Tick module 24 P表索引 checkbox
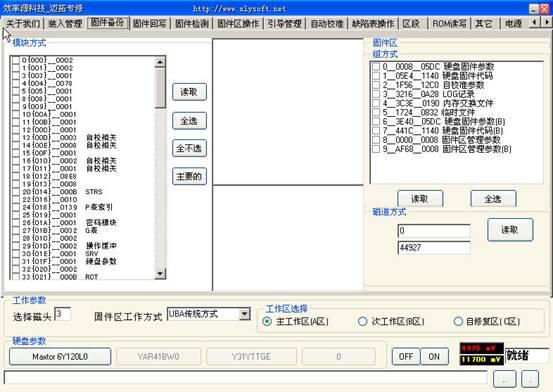 (x=16, y=207)
